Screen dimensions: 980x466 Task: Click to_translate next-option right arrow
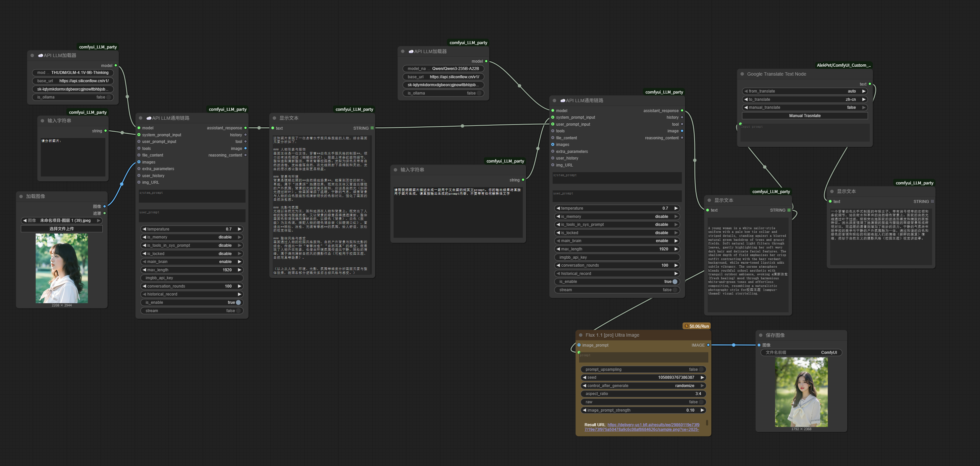[864, 100]
